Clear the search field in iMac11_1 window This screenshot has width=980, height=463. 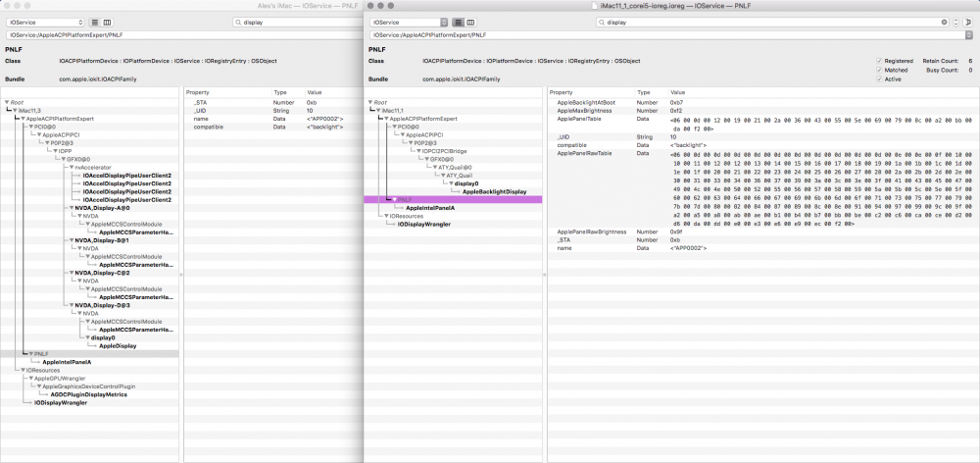945,22
